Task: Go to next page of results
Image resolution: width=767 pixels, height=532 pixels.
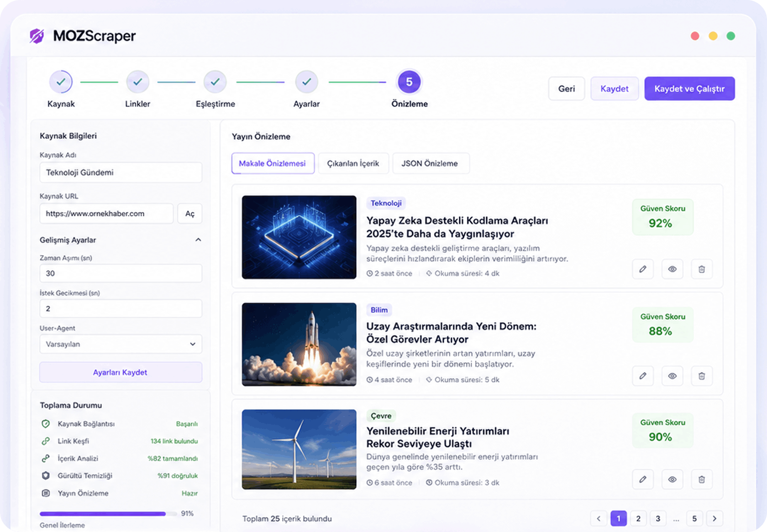Action: pos(714,518)
